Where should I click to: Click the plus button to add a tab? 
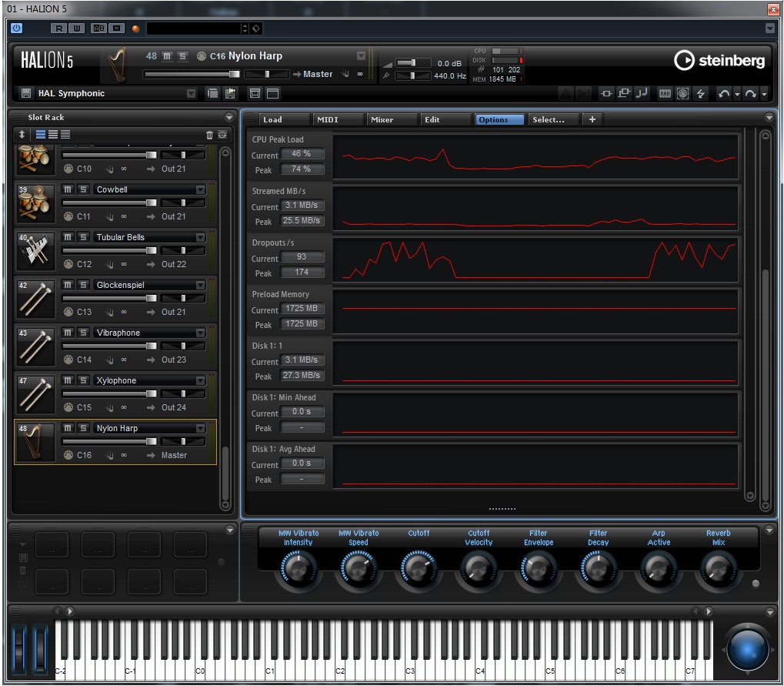592,119
